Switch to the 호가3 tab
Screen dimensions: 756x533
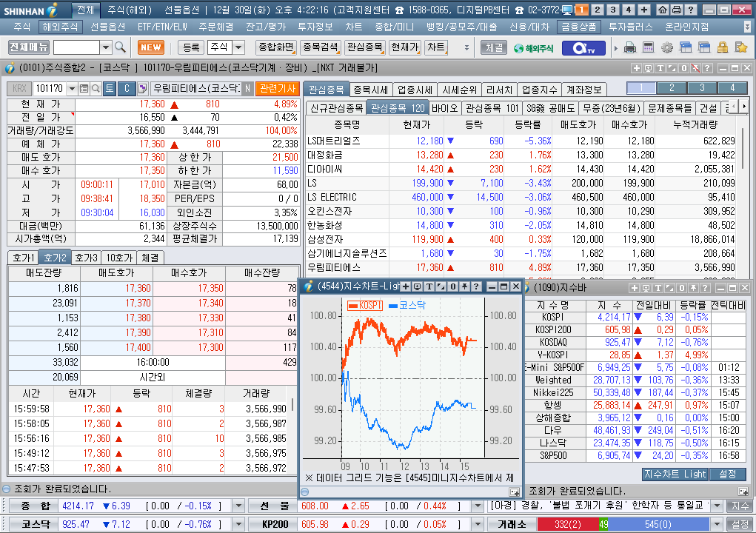click(x=86, y=258)
